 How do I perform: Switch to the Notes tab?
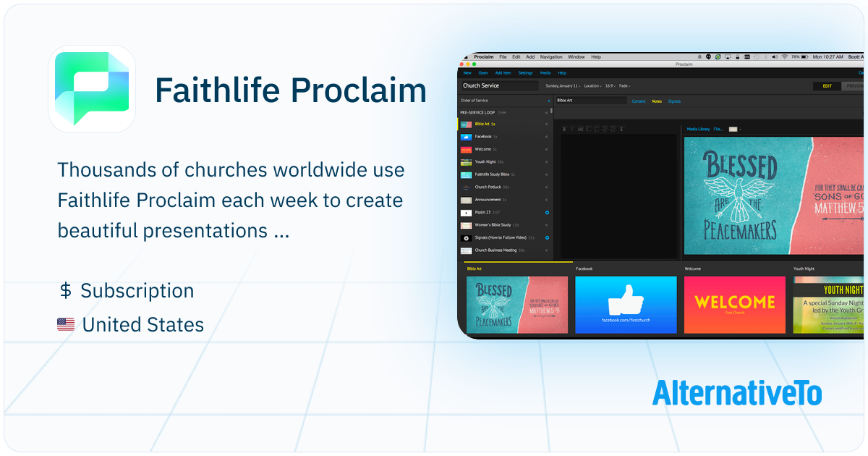click(x=657, y=101)
